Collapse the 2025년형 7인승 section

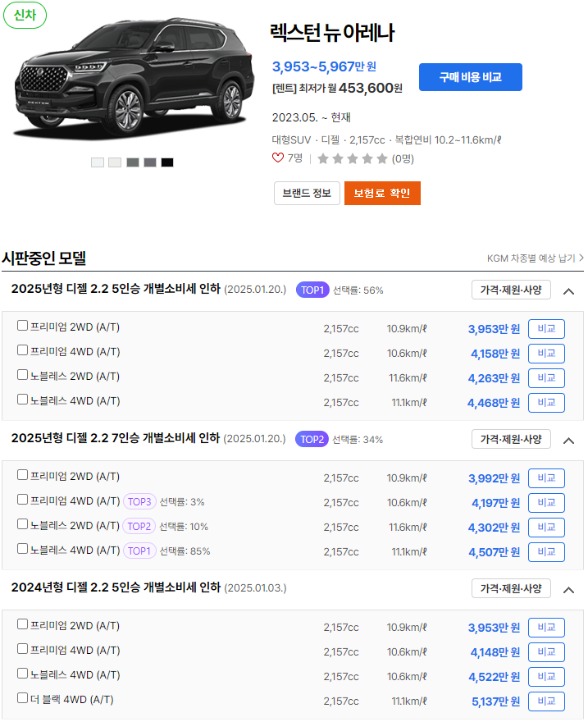point(568,441)
